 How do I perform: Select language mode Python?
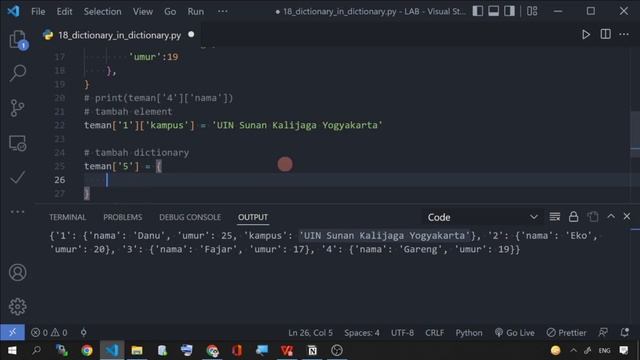click(469, 333)
